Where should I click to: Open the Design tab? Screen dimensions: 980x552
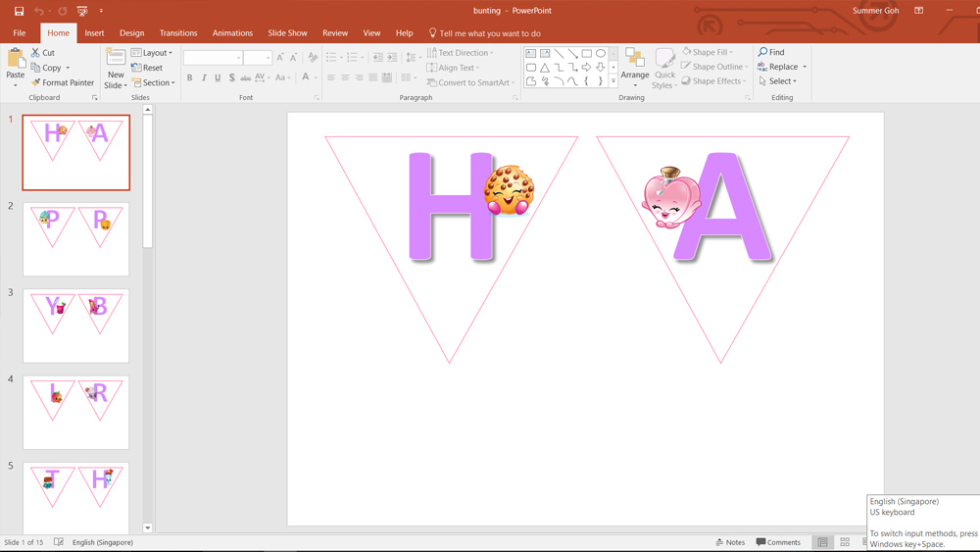coord(132,33)
